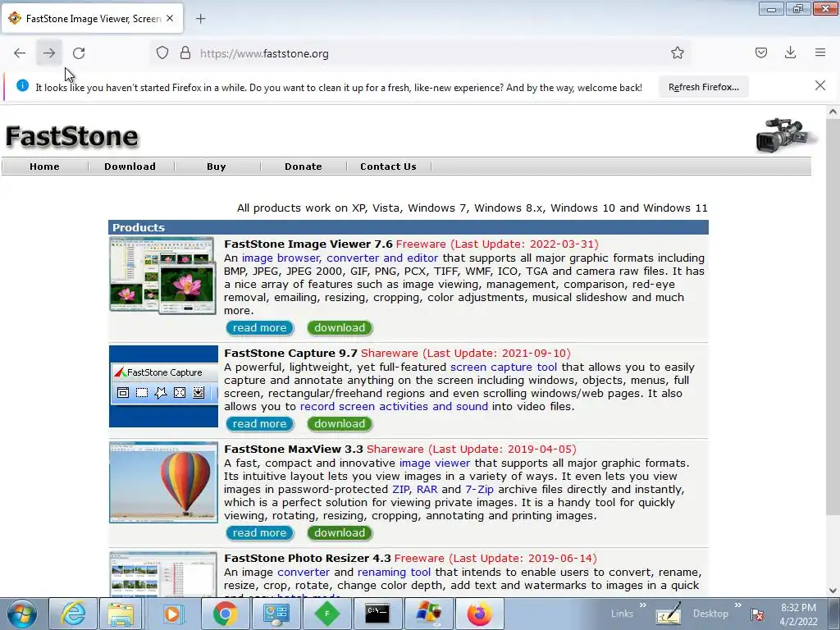Click the vertical scrollbar thumb
Image resolution: width=840 pixels, height=630 pixels.
click(833, 316)
